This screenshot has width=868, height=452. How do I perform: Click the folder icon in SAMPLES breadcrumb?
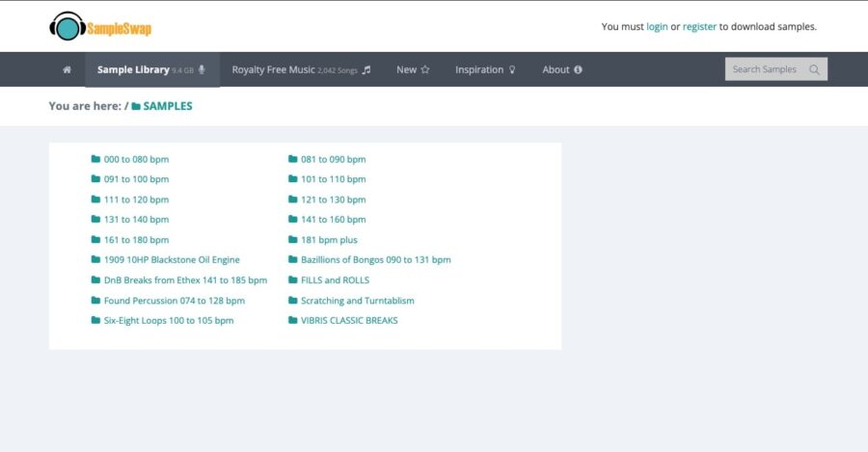pyautogui.click(x=136, y=106)
